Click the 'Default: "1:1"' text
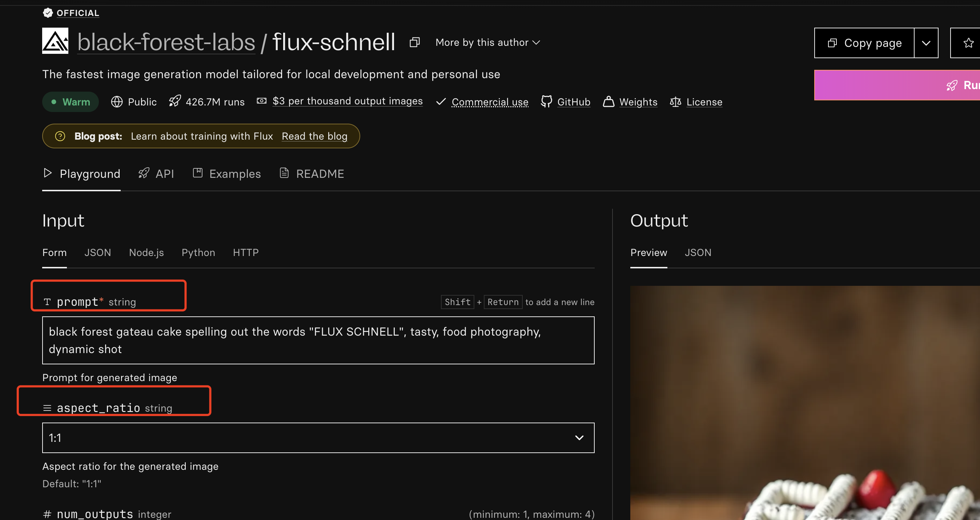Viewport: 980px width, 520px height. [x=72, y=484]
